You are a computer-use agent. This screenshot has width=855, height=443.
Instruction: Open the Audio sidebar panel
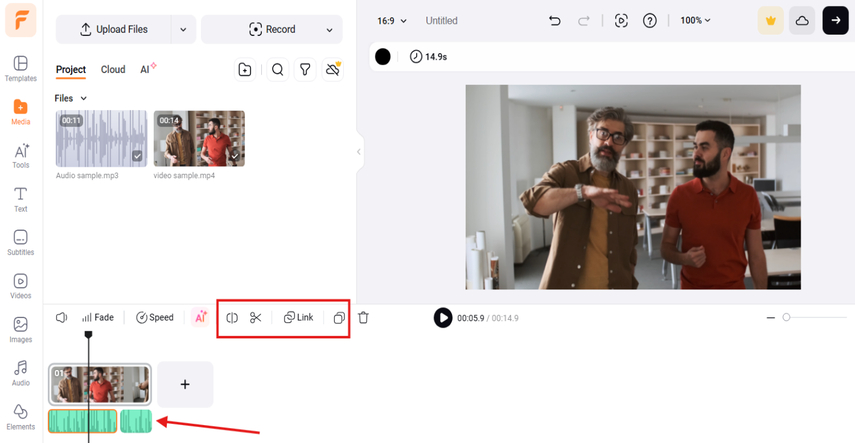[21, 373]
